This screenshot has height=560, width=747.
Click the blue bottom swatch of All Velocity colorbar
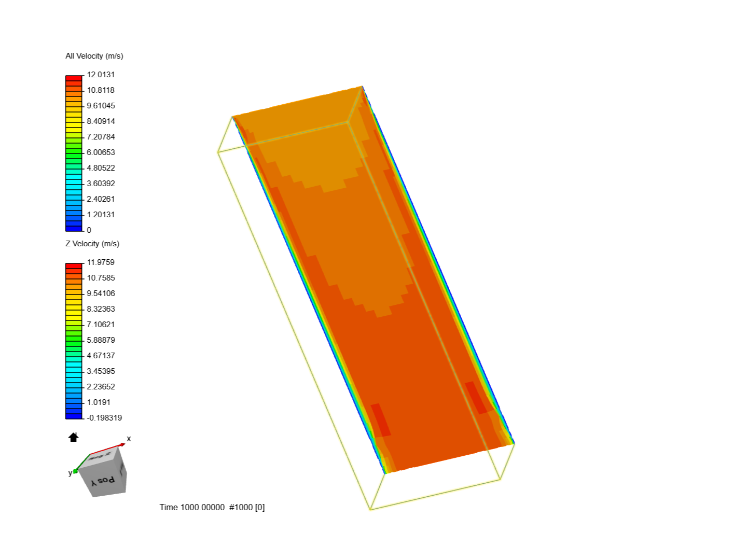[x=74, y=228]
